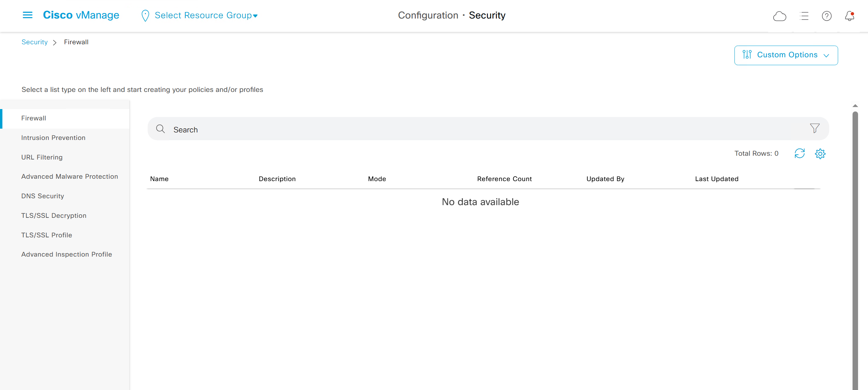Image resolution: width=868 pixels, height=390 pixels.
Task: Open the task list icon
Action: coord(804,16)
